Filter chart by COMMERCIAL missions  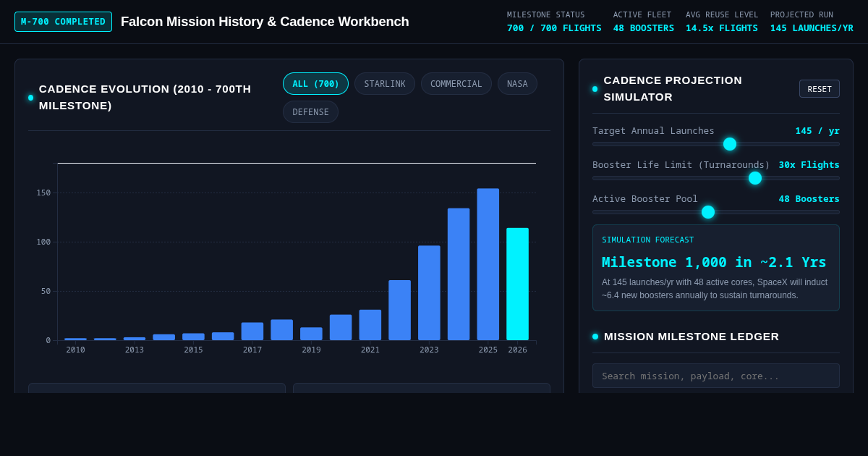[456, 84]
